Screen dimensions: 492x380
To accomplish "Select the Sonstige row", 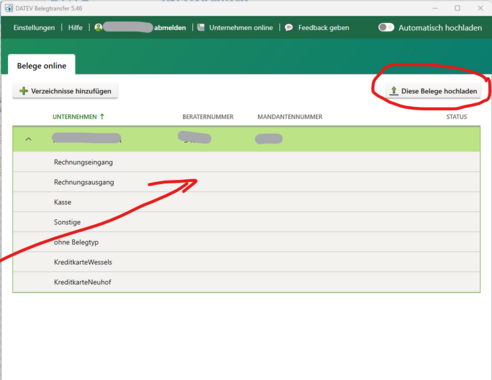I will tap(246, 222).
